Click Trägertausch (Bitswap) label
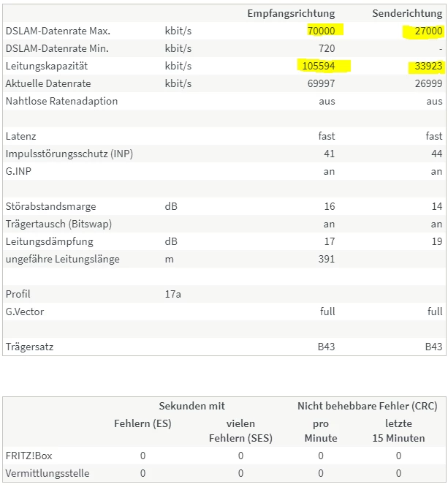This screenshot has height=487, width=448. 58,224
